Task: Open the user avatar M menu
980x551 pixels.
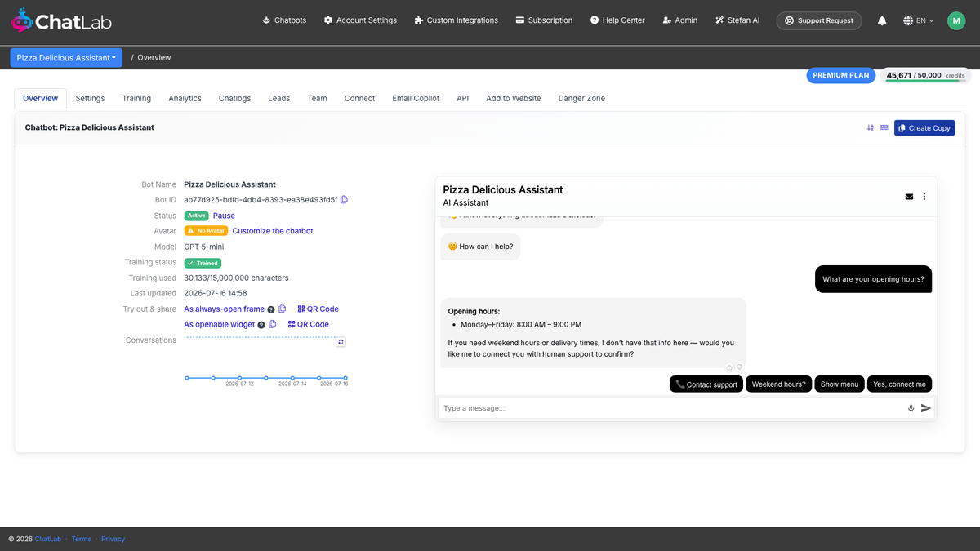Action: [x=956, y=20]
